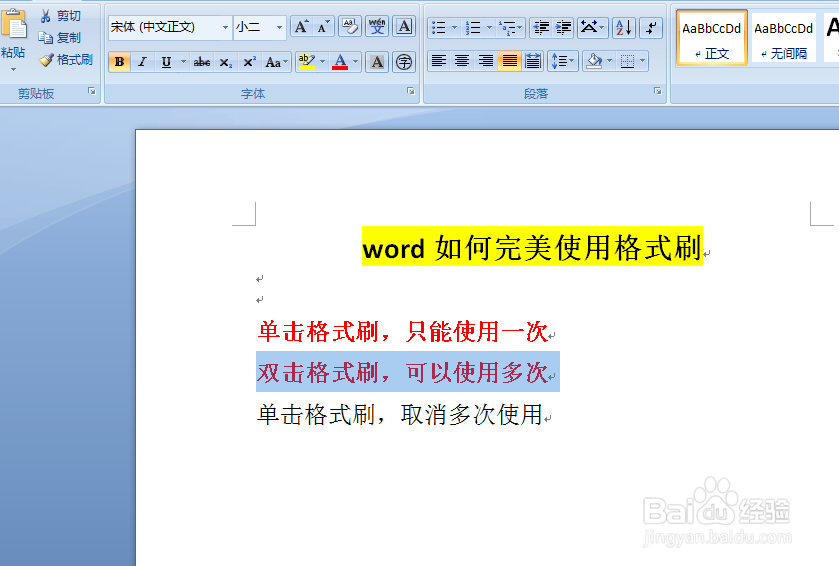Open the Change Case (Aa) menu
Screen dimensions: 839x566
(x=276, y=62)
